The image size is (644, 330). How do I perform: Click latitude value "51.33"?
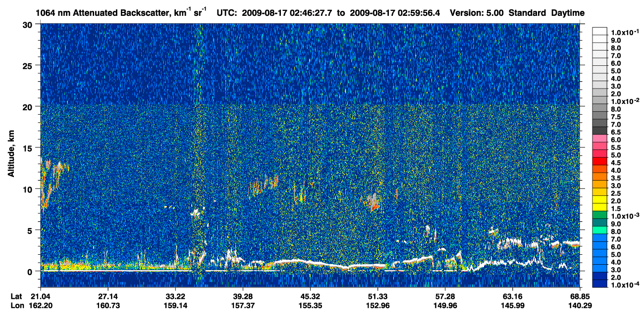[x=377, y=296]
